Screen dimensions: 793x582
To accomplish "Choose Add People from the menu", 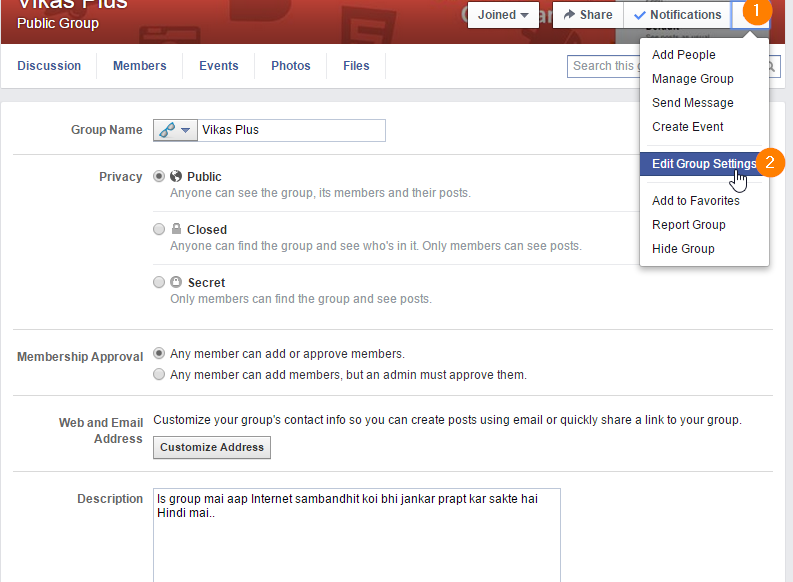I will (x=704, y=55).
